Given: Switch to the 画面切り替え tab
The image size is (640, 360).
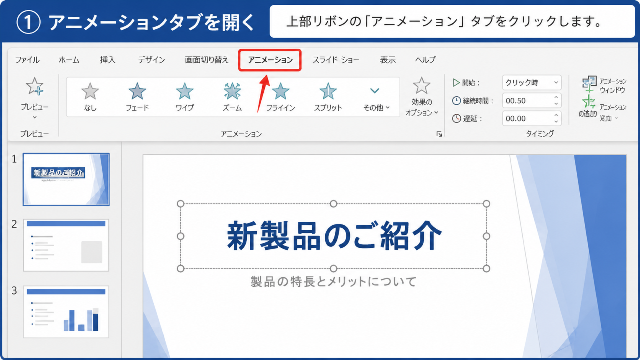Looking at the screenshot, I should pyautogui.click(x=207, y=60).
